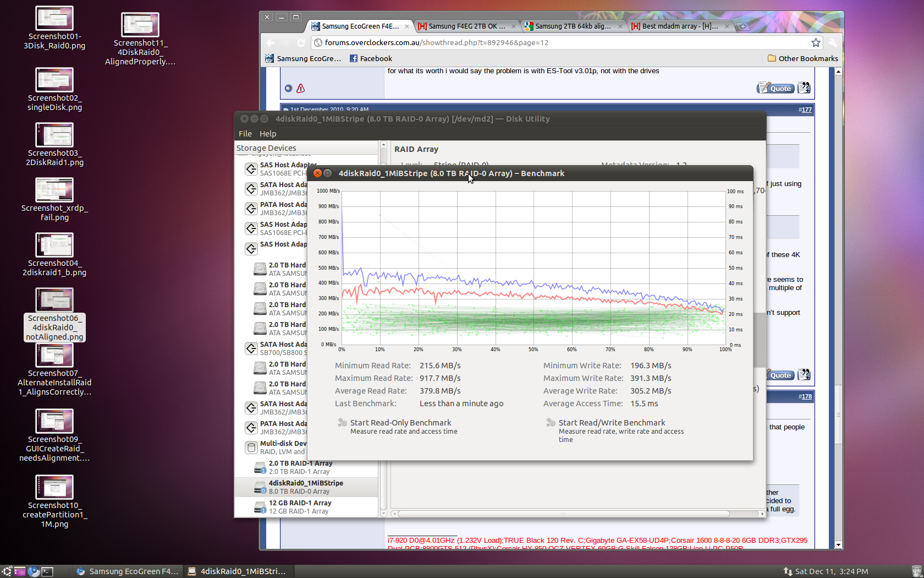Click multi-quote icon beside upper Quote button
Image resolution: width=924 pixels, height=578 pixels.
point(804,88)
